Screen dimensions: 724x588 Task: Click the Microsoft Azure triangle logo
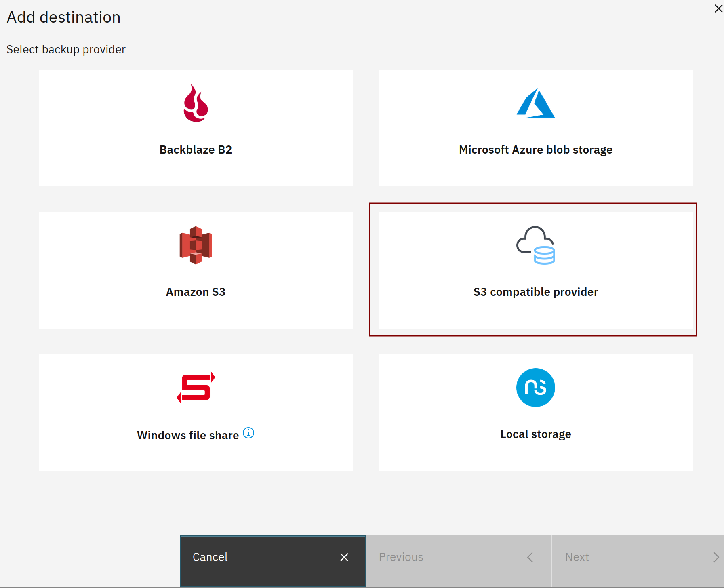[536, 103]
